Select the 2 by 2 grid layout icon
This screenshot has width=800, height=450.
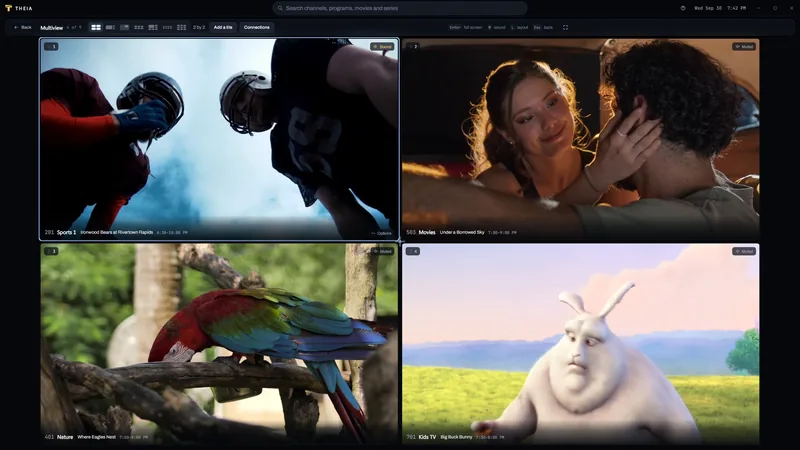[x=96, y=28]
